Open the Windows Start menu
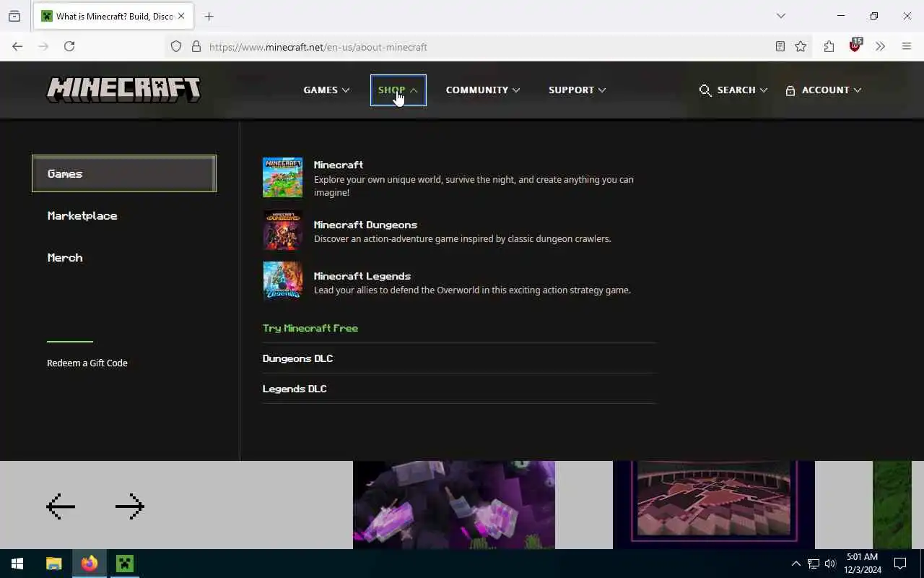This screenshot has height=578, width=924. 17,564
